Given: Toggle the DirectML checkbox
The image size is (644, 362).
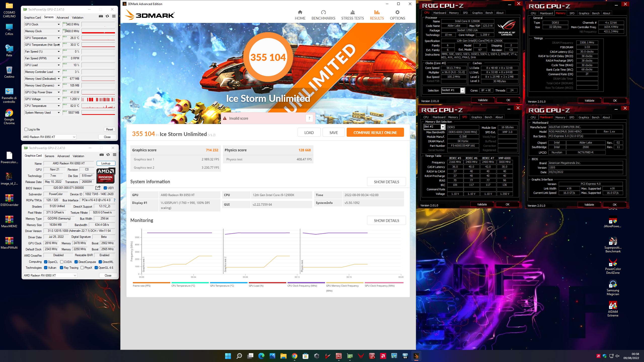Looking at the screenshot, I should [100, 262].
